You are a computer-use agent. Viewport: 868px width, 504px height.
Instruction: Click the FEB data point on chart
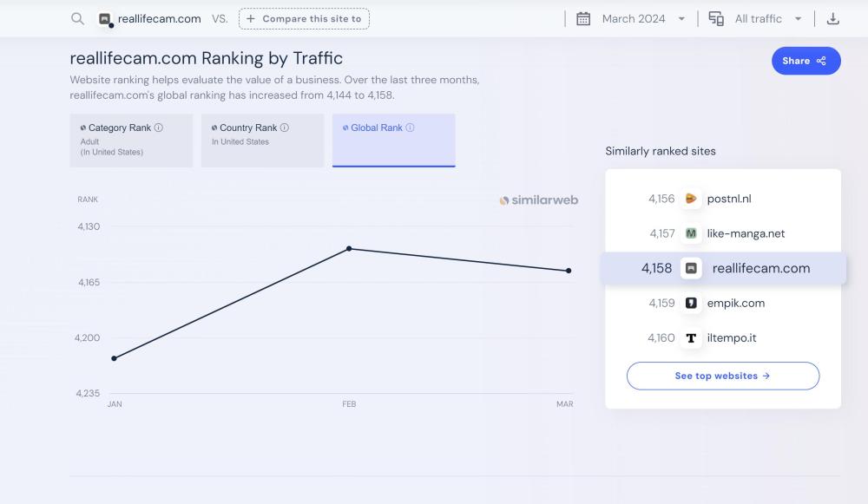[x=349, y=248]
